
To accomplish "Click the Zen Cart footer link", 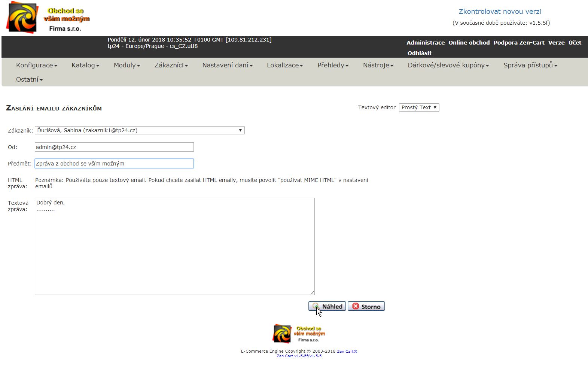I will coord(347,351).
